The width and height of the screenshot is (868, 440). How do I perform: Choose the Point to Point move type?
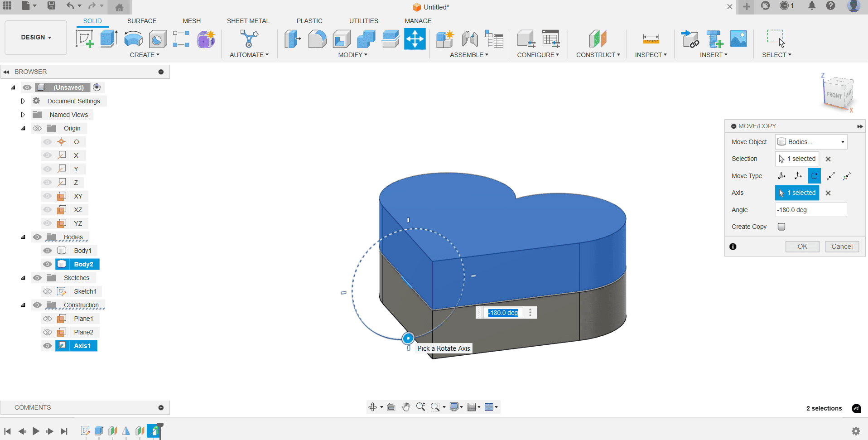[x=831, y=176]
